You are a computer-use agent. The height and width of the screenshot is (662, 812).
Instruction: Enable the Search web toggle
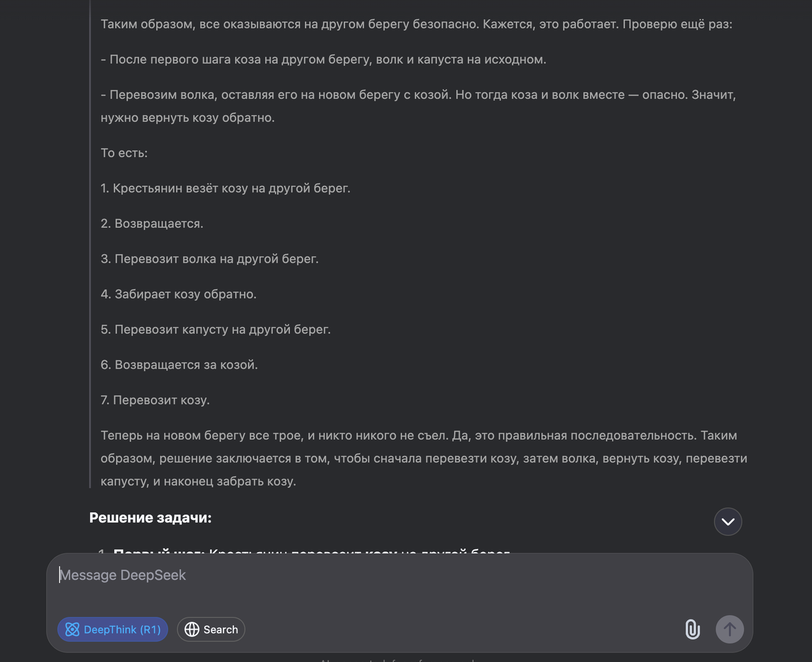click(x=211, y=630)
